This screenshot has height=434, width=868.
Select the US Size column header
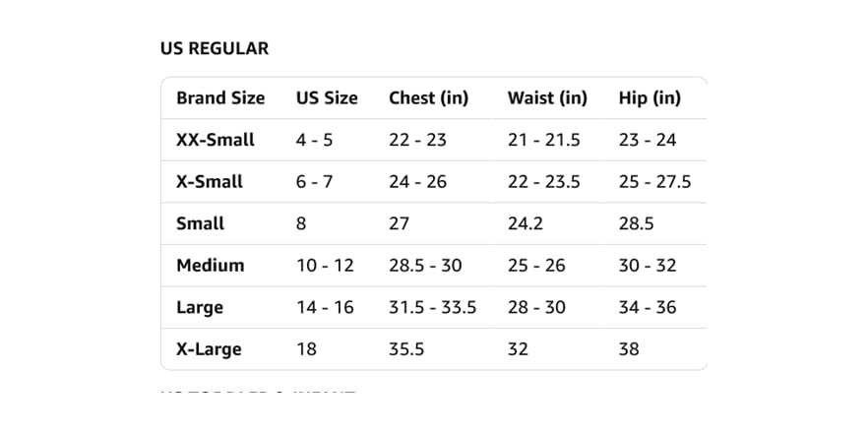(x=327, y=98)
